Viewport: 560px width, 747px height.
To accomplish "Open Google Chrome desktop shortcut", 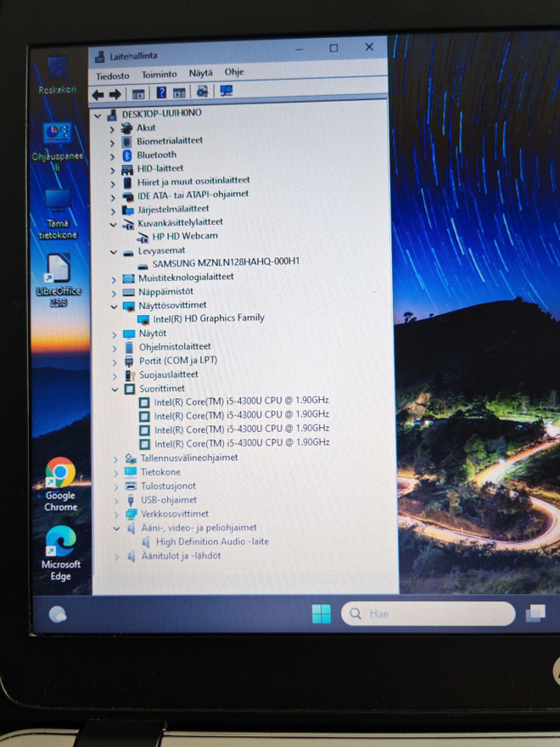I will point(60,484).
